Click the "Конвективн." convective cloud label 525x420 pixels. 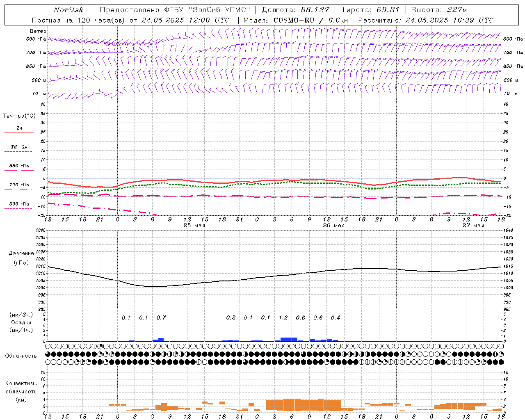coord(21,383)
